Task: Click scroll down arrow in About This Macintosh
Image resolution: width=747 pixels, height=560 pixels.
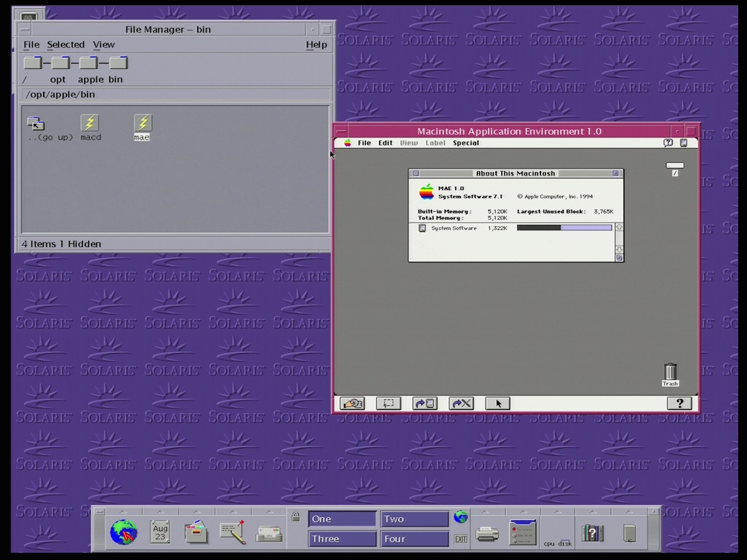Action: tap(619, 250)
